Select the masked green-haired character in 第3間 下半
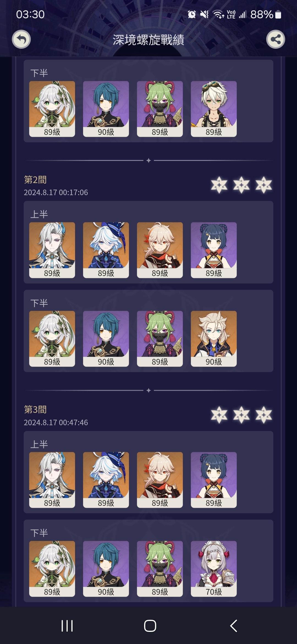Image resolution: width=297 pixels, height=644 pixels. click(x=160, y=569)
